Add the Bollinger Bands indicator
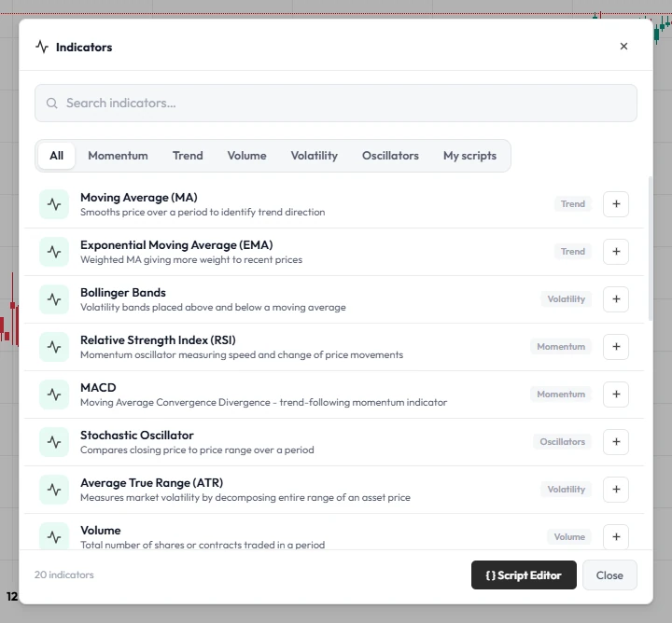The height and width of the screenshot is (623, 672). click(616, 299)
